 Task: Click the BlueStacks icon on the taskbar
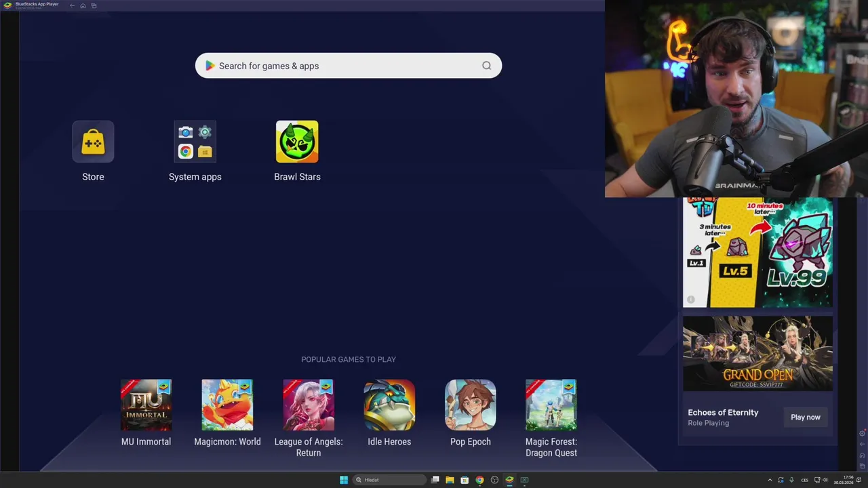coord(509,480)
